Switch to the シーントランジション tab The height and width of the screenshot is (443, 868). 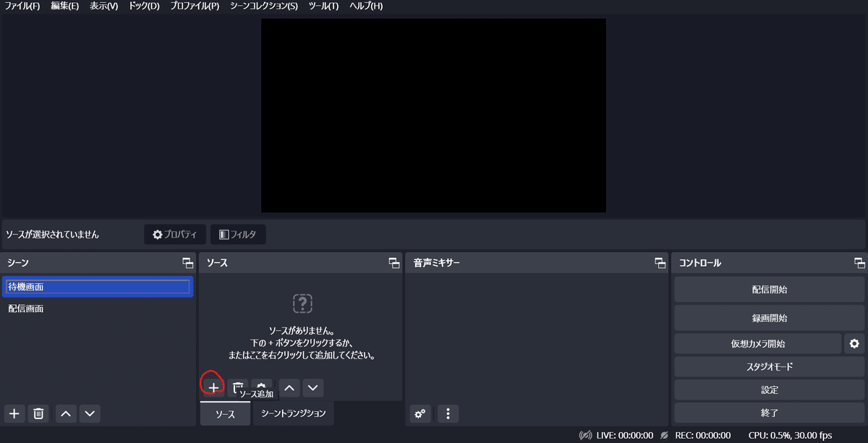pyautogui.click(x=293, y=413)
